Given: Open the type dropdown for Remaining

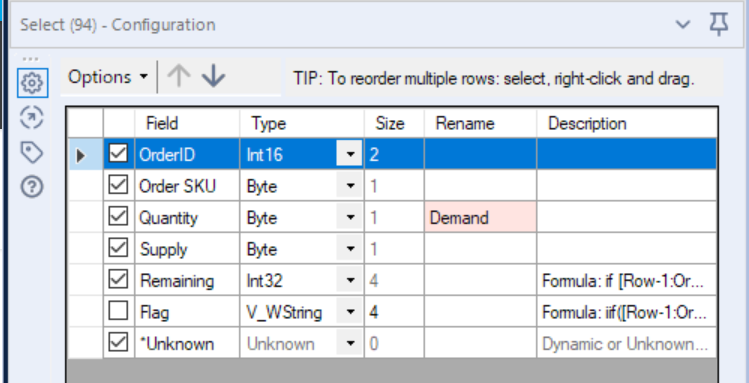Looking at the screenshot, I should click(350, 280).
